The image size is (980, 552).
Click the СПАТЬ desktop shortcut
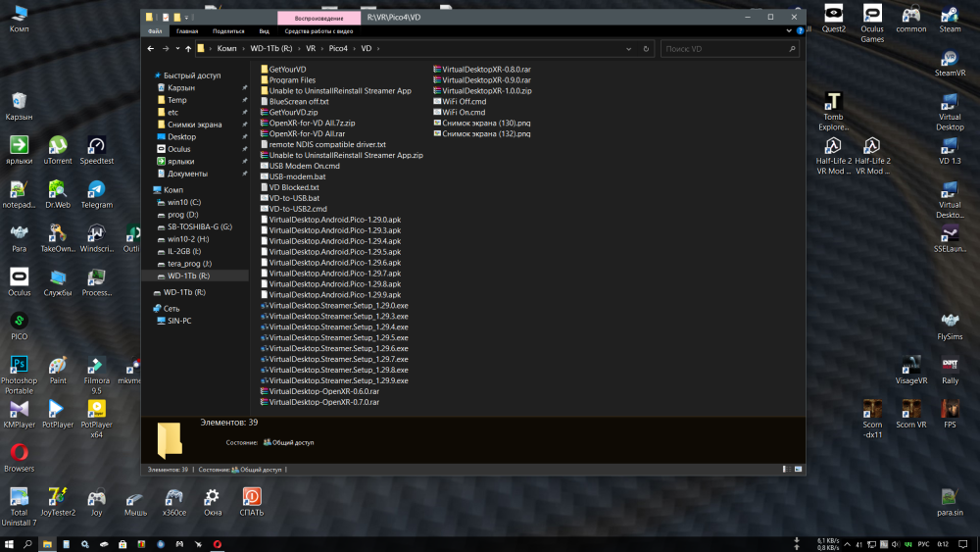click(x=251, y=502)
